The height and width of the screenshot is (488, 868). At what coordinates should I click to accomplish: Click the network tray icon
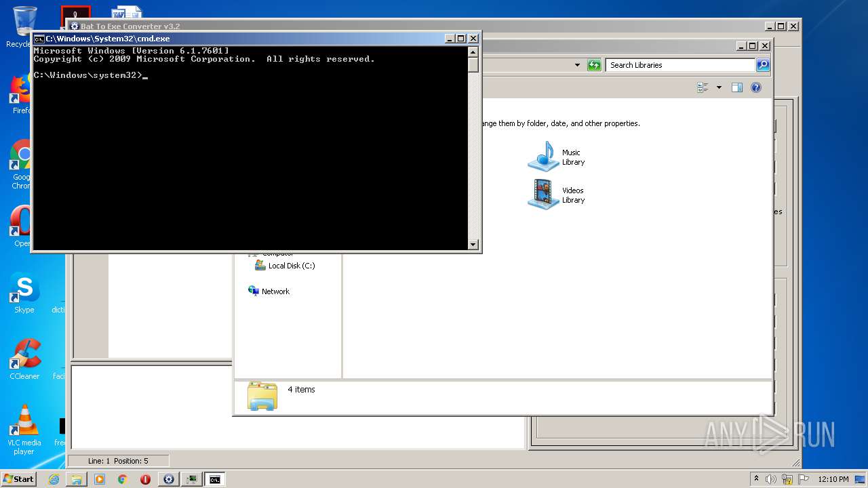point(787,479)
